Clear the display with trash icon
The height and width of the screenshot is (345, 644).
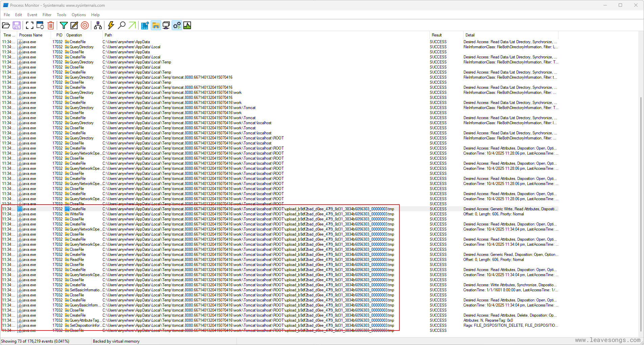51,25
